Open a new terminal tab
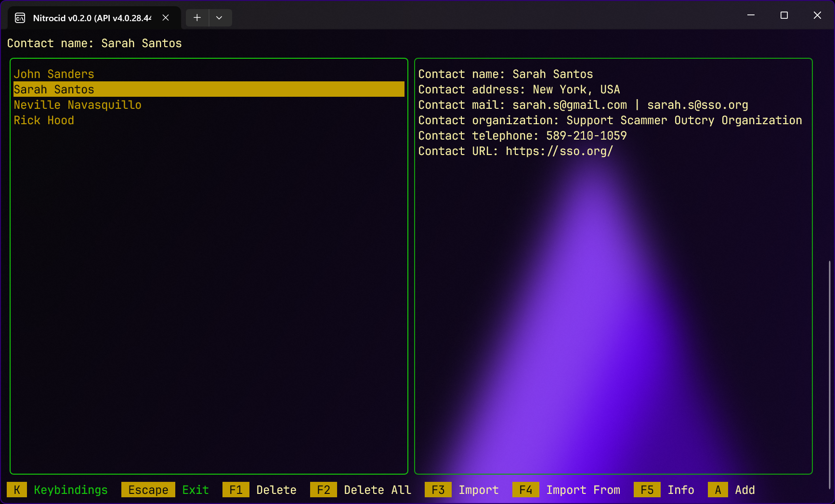835x504 pixels. click(197, 18)
